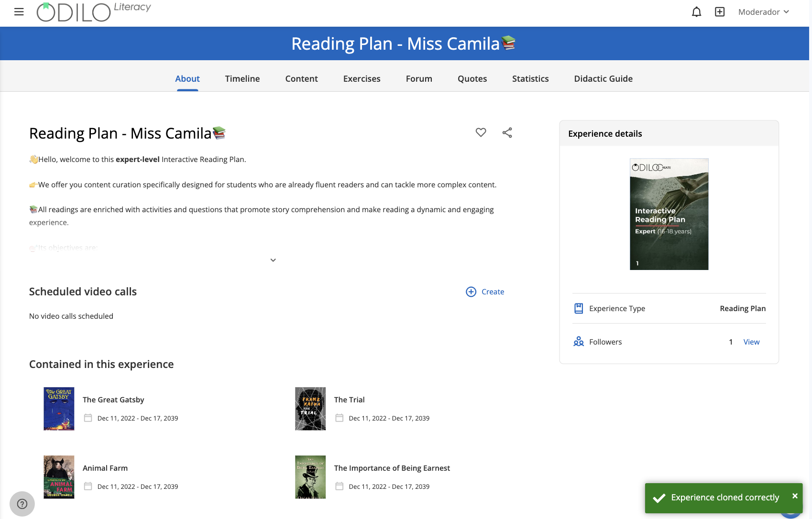Image resolution: width=812 pixels, height=519 pixels.
Task: Open the Statistics tab
Action: [530, 78]
